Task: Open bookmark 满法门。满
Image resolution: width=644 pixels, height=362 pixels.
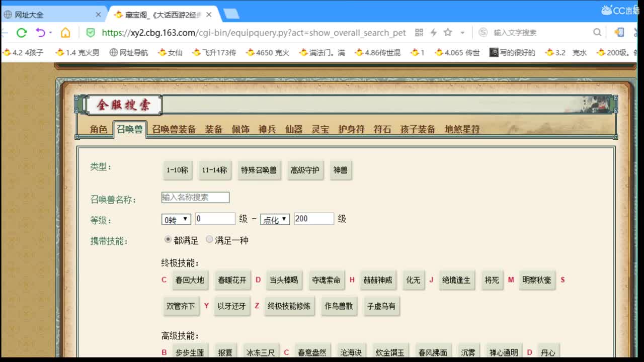Action: [322, 52]
